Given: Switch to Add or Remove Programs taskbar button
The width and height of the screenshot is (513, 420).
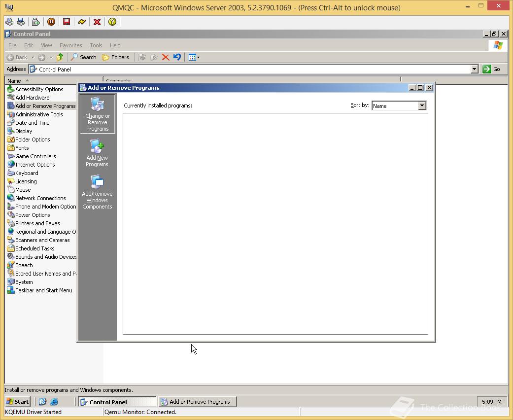Looking at the screenshot, I should [198, 402].
